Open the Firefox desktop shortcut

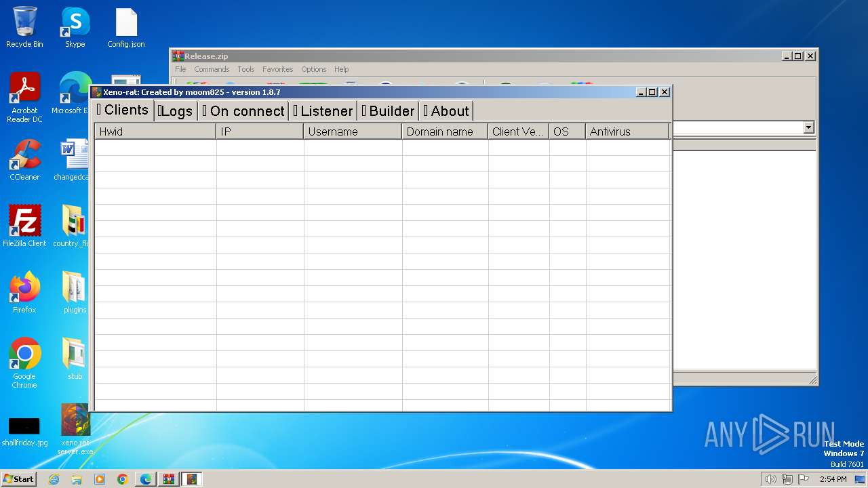coord(24,293)
